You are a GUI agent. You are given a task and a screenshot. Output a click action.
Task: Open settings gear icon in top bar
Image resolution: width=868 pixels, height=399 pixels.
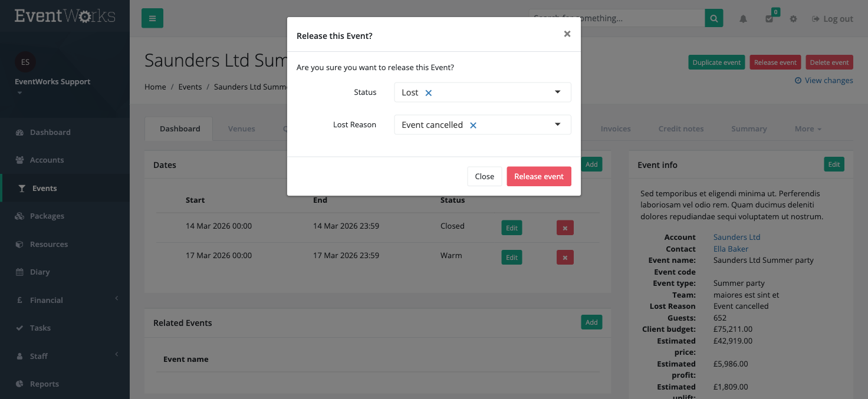point(793,19)
